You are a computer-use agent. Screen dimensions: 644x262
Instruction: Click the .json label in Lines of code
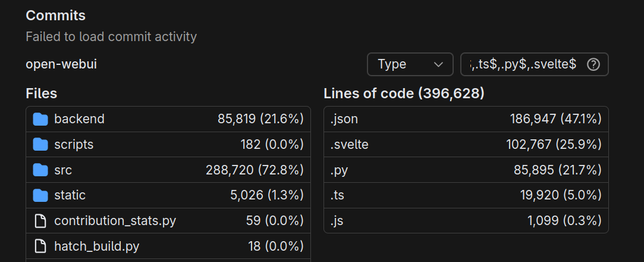(344, 119)
